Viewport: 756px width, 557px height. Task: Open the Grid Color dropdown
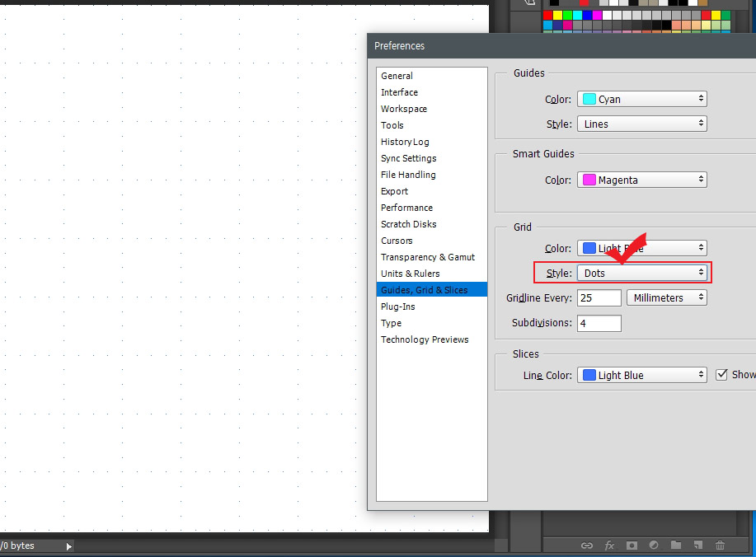(641, 248)
